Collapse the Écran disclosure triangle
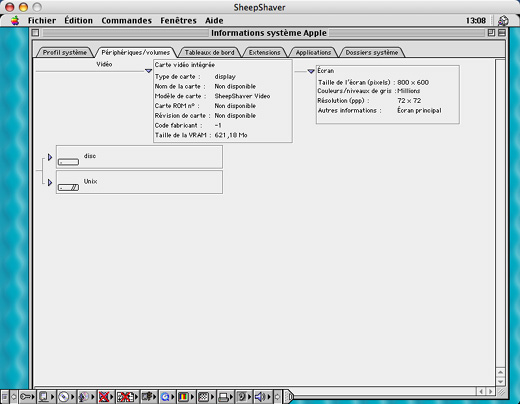520x404 pixels. click(x=311, y=71)
